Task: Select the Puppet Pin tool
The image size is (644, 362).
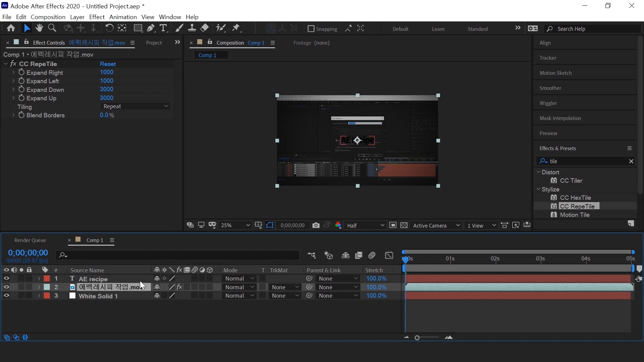Action: (x=236, y=28)
